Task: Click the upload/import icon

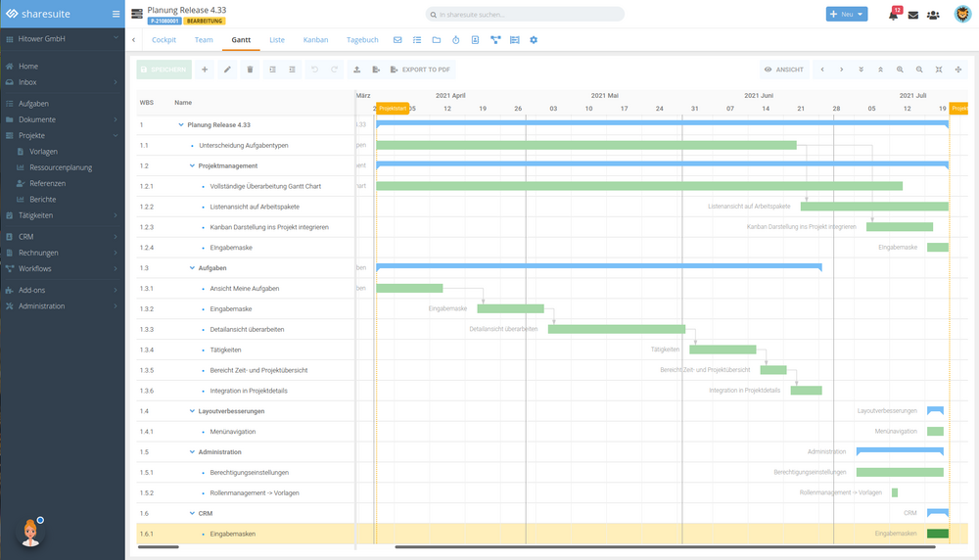Action: point(356,70)
